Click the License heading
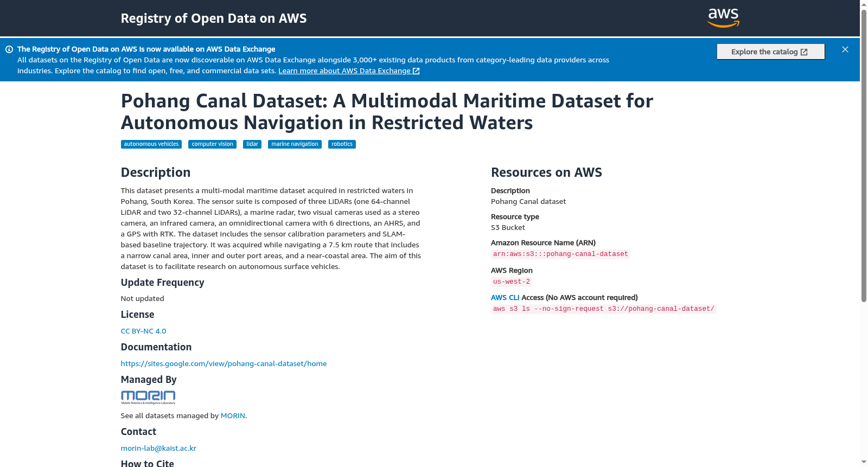Viewport: 868px width, 467px height. coord(138,315)
